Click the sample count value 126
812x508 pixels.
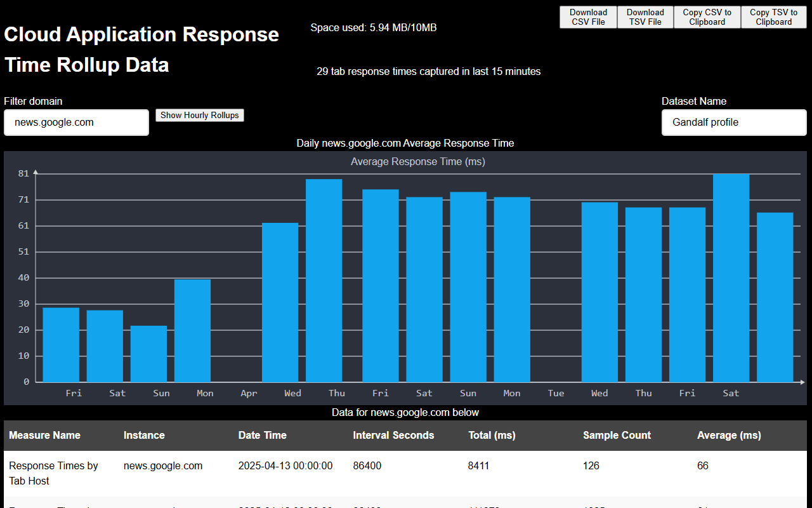click(591, 466)
